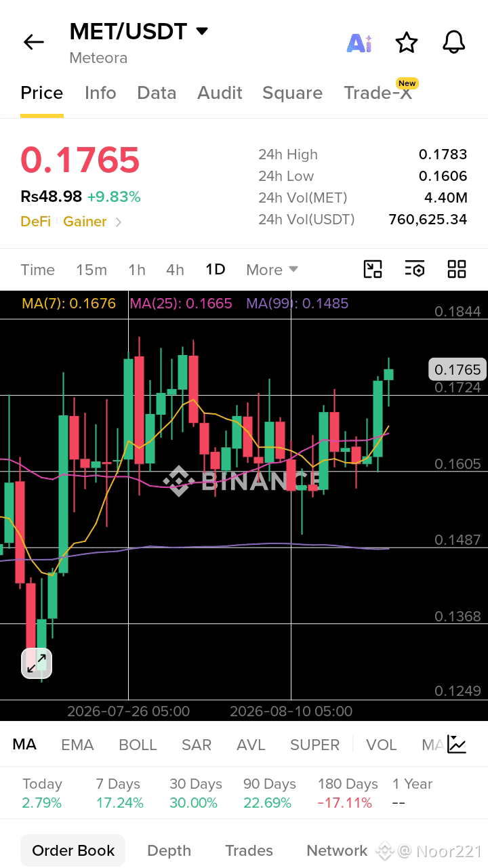Toggle the VOL indicator
Image resolution: width=488 pixels, height=868 pixels.
381,745
